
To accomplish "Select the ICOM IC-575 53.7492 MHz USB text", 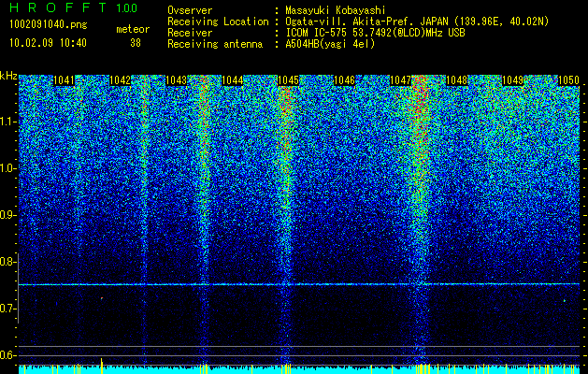I will (x=375, y=33).
